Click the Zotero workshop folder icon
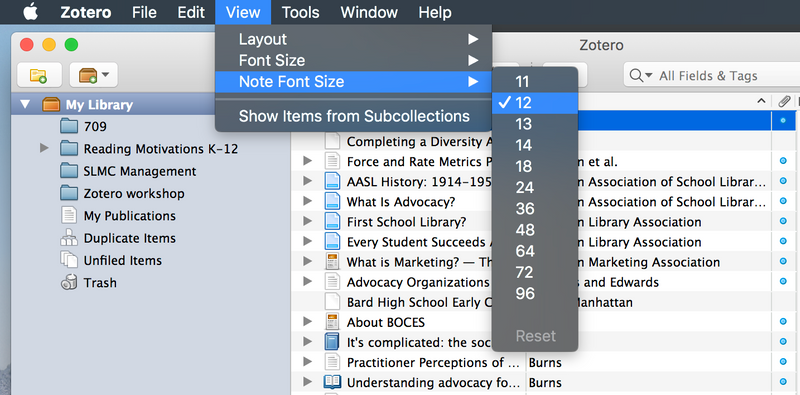800x395 pixels. pyautogui.click(x=68, y=193)
